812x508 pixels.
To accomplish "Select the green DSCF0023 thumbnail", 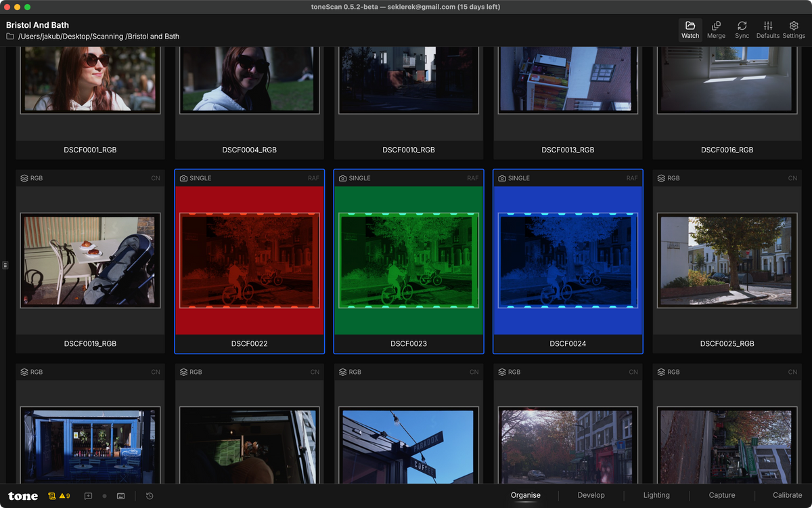I will [409, 261].
